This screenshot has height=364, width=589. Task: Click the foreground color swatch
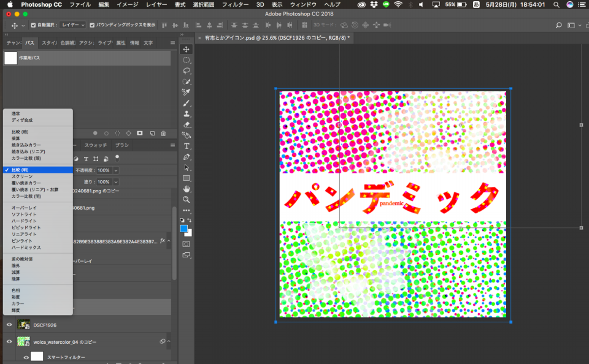click(x=184, y=229)
